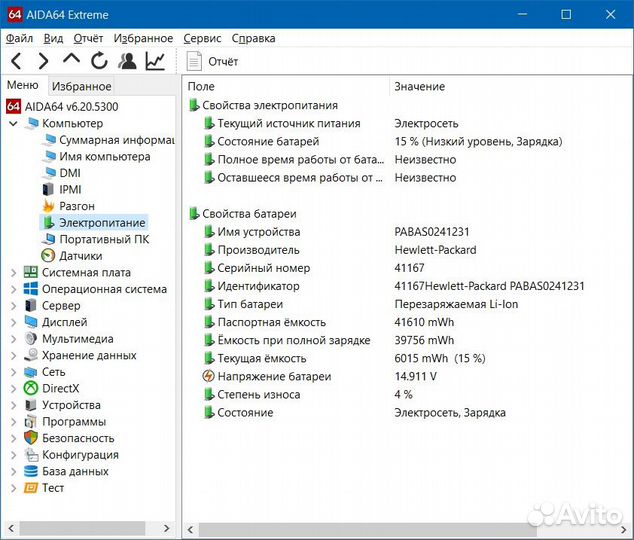Switch to the Меню tab
634x540 pixels.
(23, 85)
